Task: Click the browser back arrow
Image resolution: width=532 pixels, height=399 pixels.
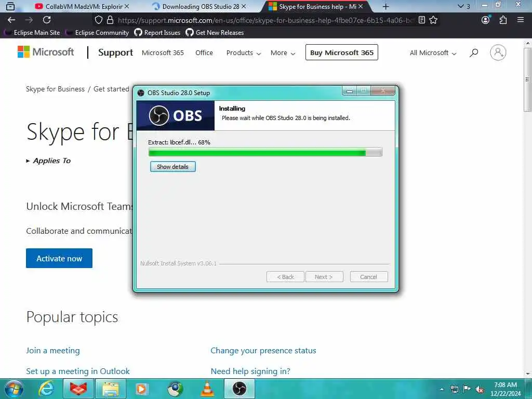Action: (x=11, y=20)
